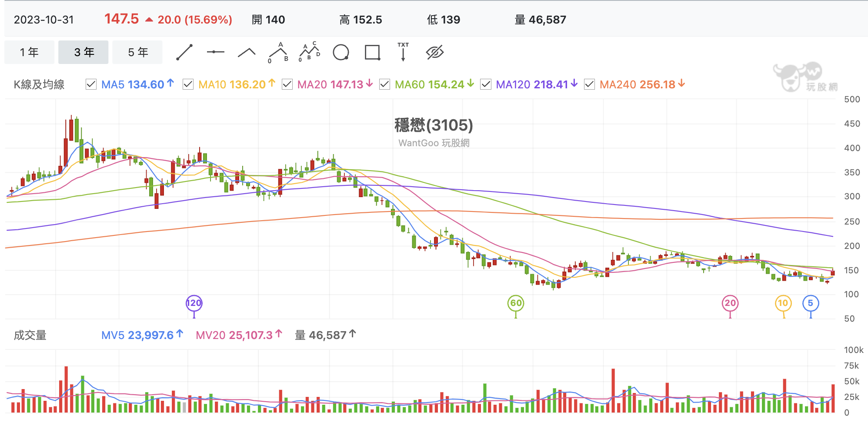Click the volume 量 46,587 in header

[x=541, y=20]
